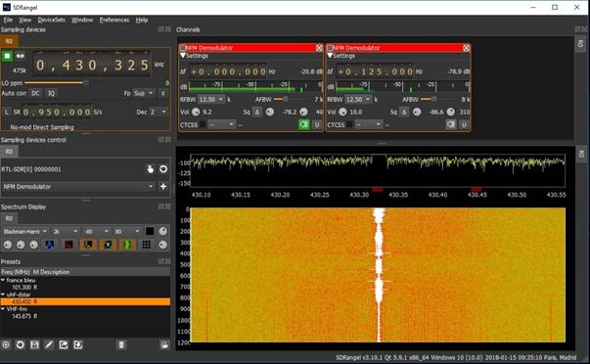
Task: Select R0 tab in Spectrum Display
Action: (9, 219)
